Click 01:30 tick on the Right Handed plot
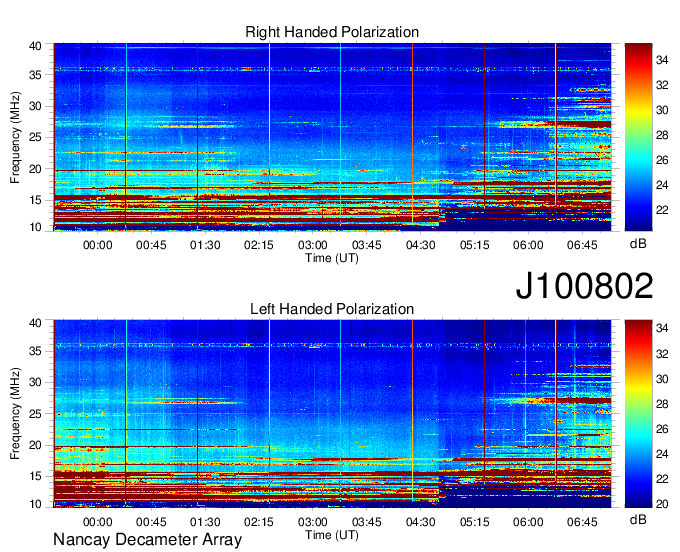The image size is (680, 552). [x=205, y=245]
